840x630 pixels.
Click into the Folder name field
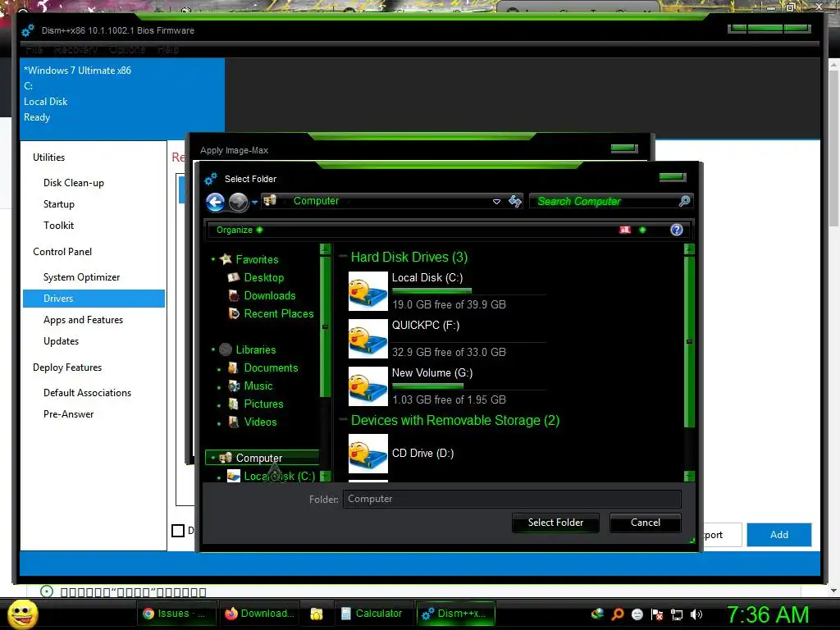(x=512, y=499)
